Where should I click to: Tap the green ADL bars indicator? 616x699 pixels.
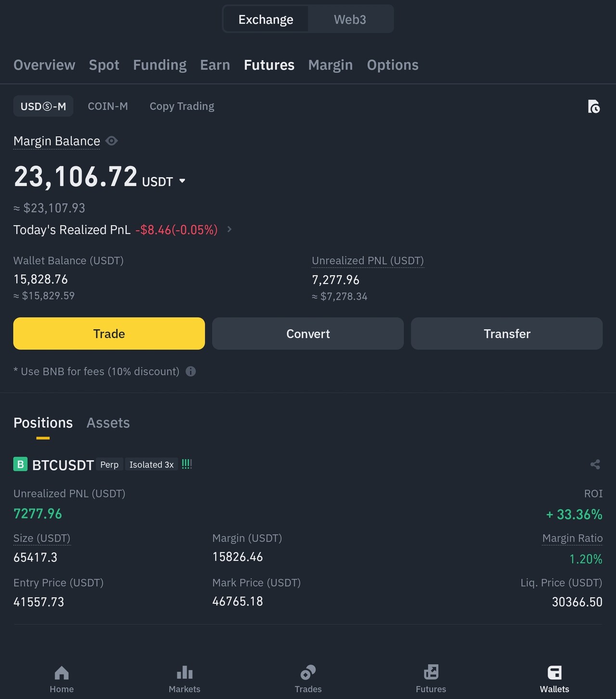tap(187, 464)
